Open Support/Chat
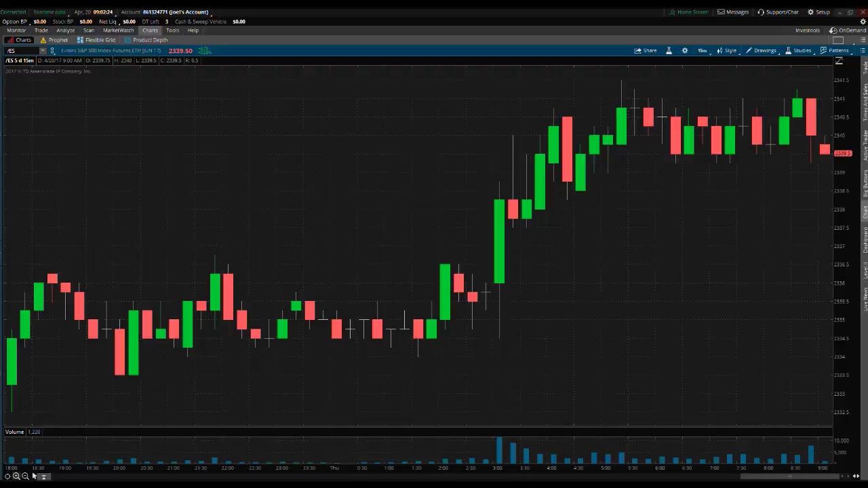This screenshot has height=488, width=868. pyautogui.click(x=778, y=12)
